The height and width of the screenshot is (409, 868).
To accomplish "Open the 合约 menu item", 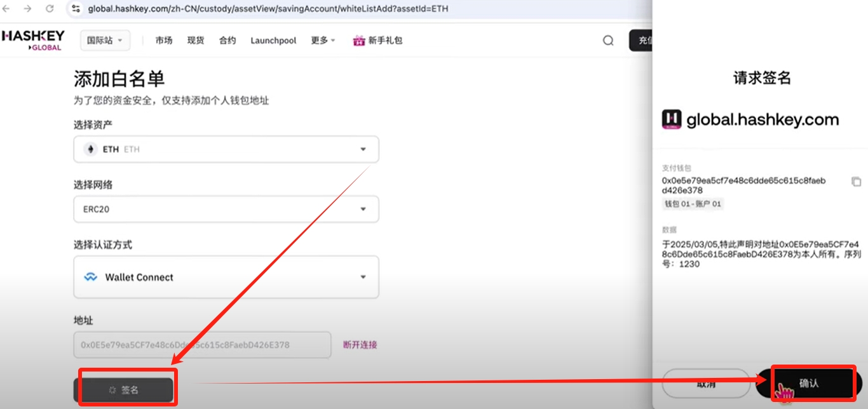I will click(x=227, y=40).
